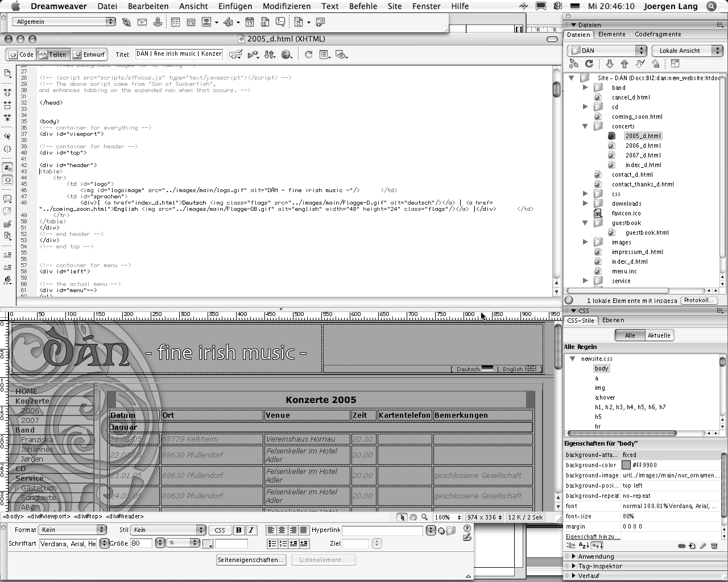
Task: Select the Zoom magnifier tool
Action: pyautogui.click(x=424, y=517)
